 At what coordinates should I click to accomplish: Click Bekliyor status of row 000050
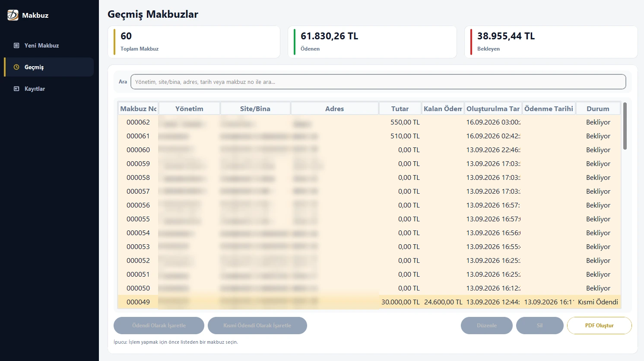point(598,288)
